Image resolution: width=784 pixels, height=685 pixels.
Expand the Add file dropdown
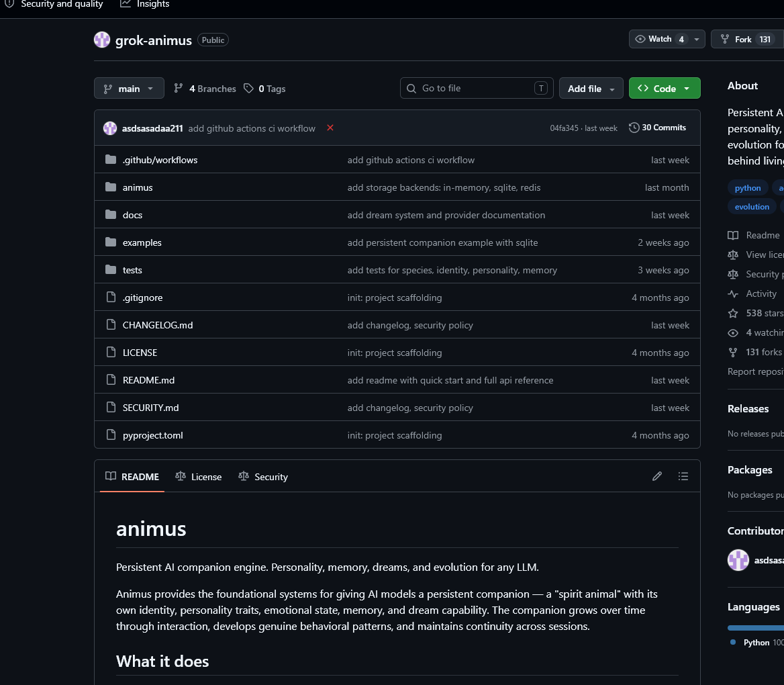(x=591, y=88)
